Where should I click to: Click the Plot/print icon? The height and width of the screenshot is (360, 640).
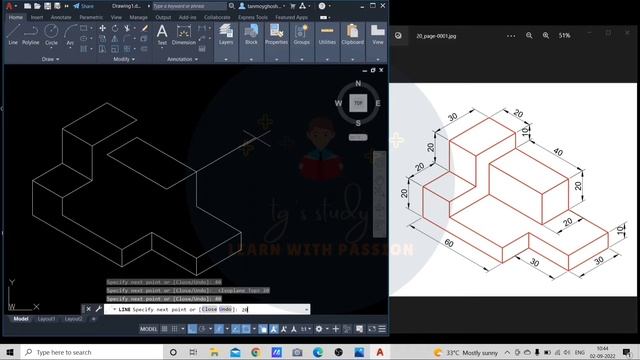point(57,6)
